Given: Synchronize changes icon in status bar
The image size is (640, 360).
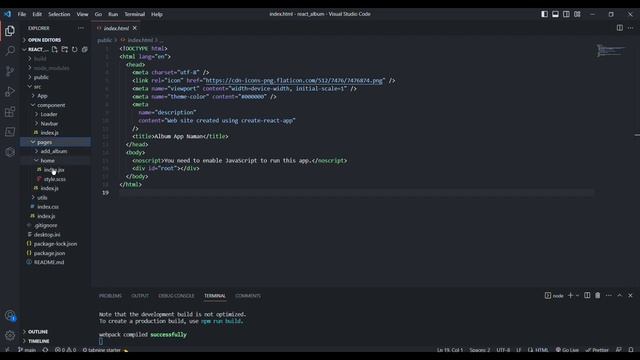Looking at the screenshot, I should 45,350.
